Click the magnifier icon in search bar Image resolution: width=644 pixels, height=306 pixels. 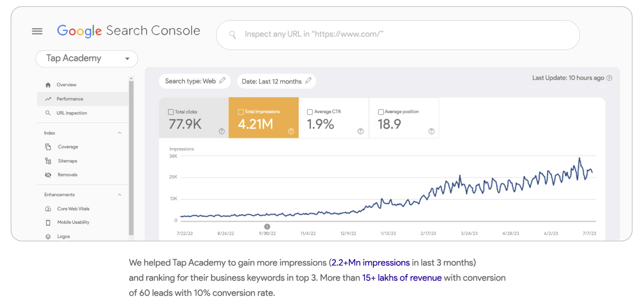coord(232,35)
